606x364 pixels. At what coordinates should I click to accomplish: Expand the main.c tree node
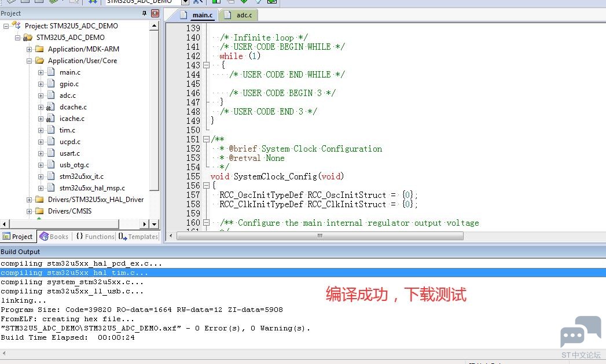[41, 73]
